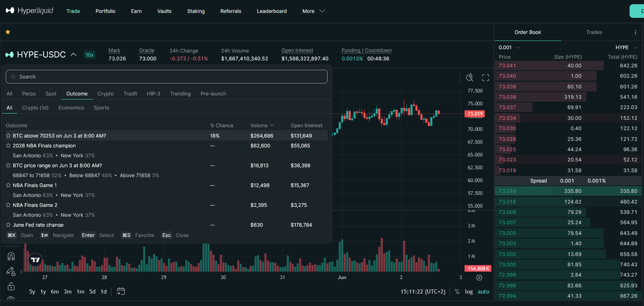Open the chart snapshot/quick search icon
The height and width of the screenshot is (306, 644).
470,77
